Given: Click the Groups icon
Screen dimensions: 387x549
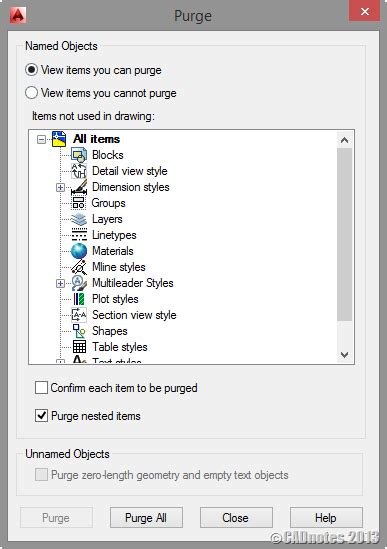Looking at the screenshot, I should tap(78, 203).
